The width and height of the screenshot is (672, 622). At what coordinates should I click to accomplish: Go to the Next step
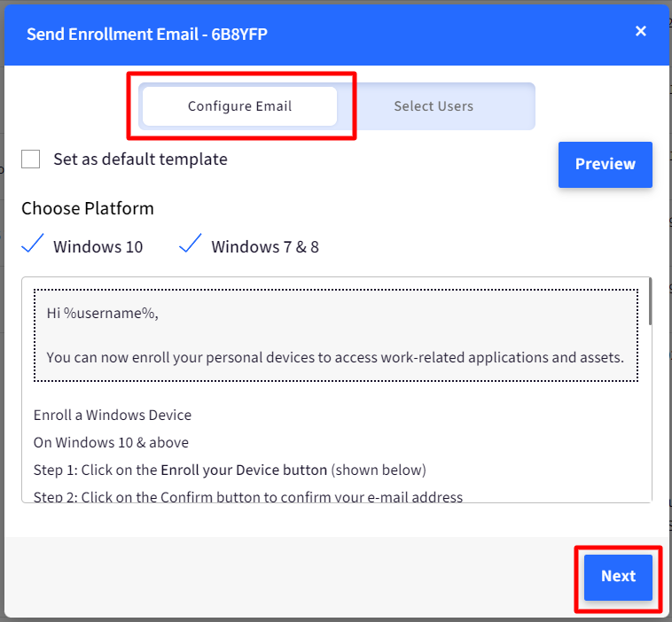[618, 577]
